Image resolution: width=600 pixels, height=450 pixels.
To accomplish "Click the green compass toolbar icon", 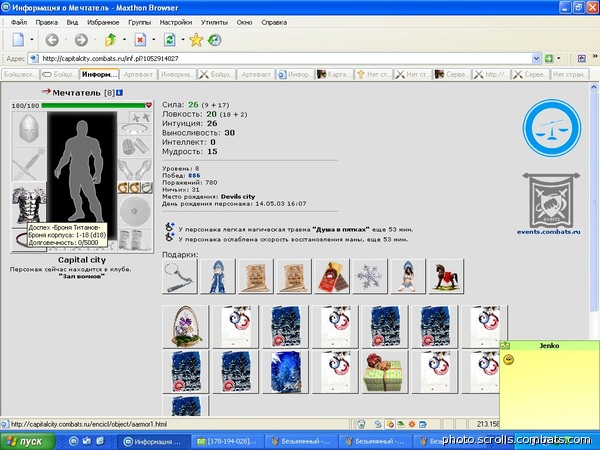I will point(215,40).
